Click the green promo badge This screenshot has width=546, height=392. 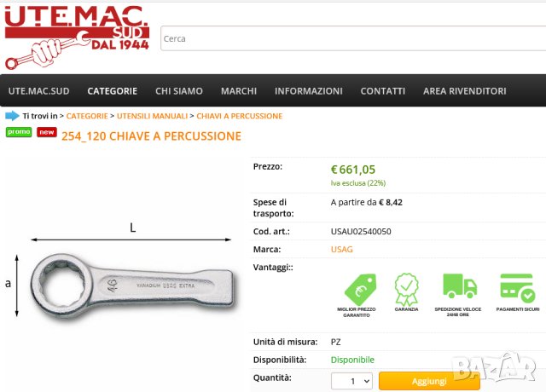tap(19, 132)
